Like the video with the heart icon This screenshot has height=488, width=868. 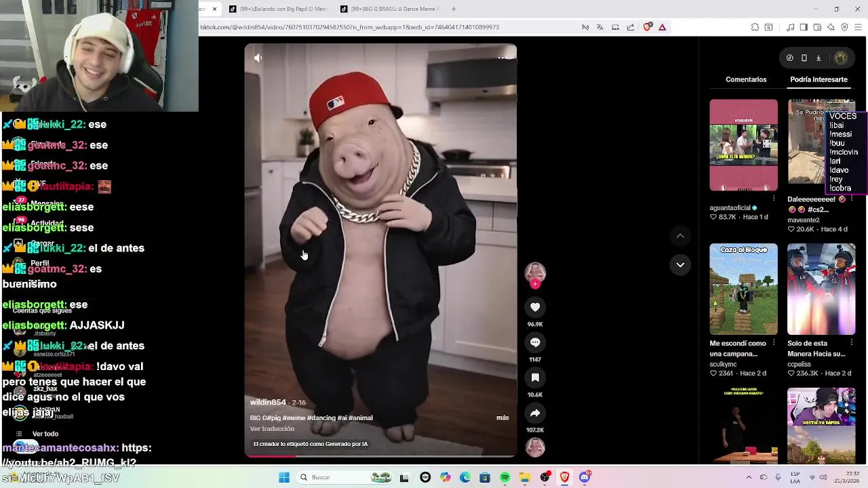[x=535, y=307]
